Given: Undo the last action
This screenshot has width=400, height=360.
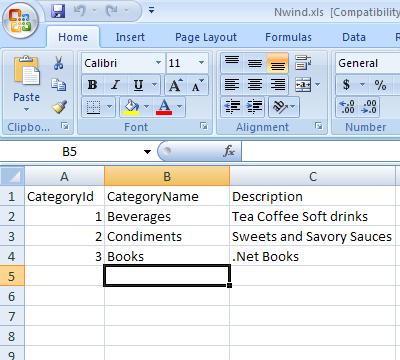Looking at the screenshot, I should tap(80, 11).
